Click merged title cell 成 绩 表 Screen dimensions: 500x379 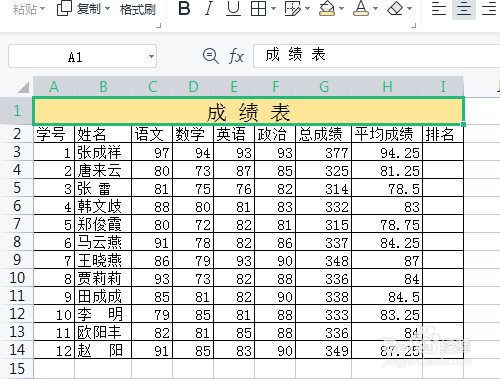tap(248, 111)
